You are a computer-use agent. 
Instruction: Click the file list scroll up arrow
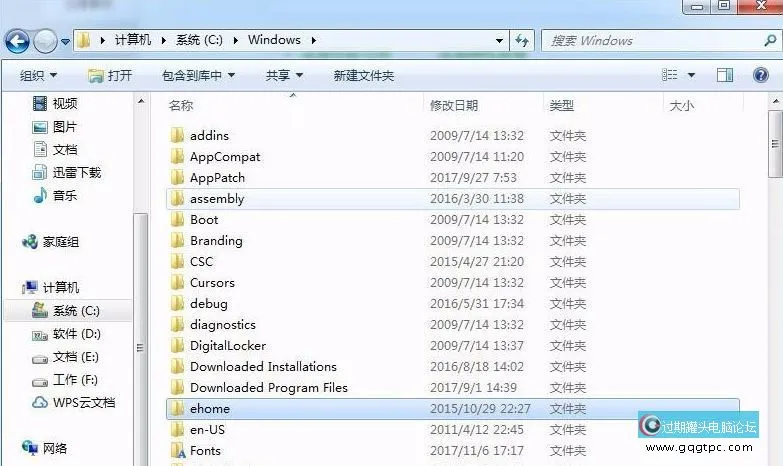click(x=776, y=101)
